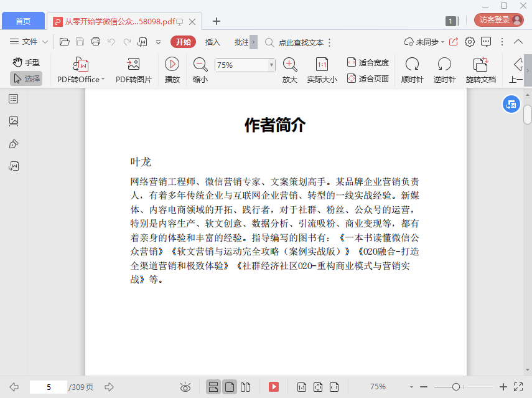Screen dimensions: 532x398
Task: Click the PDF转图片 icon
Action: click(133, 65)
